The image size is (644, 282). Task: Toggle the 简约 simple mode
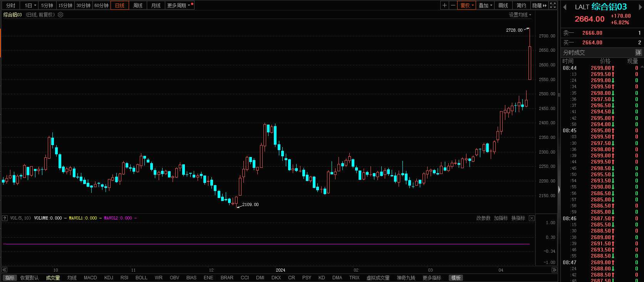click(x=521, y=5)
